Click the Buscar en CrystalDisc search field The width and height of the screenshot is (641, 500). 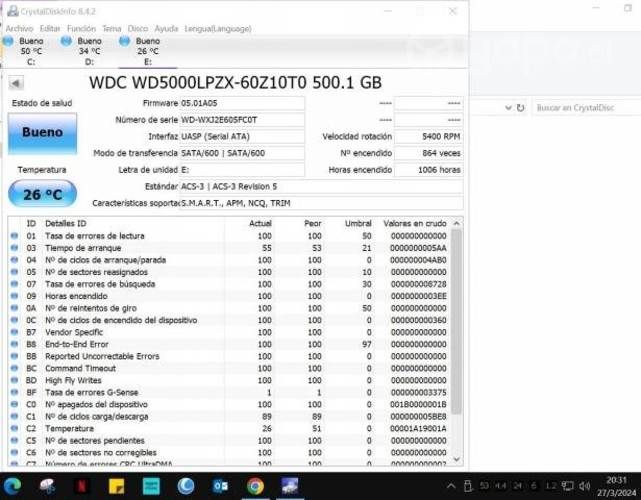tap(580, 107)
